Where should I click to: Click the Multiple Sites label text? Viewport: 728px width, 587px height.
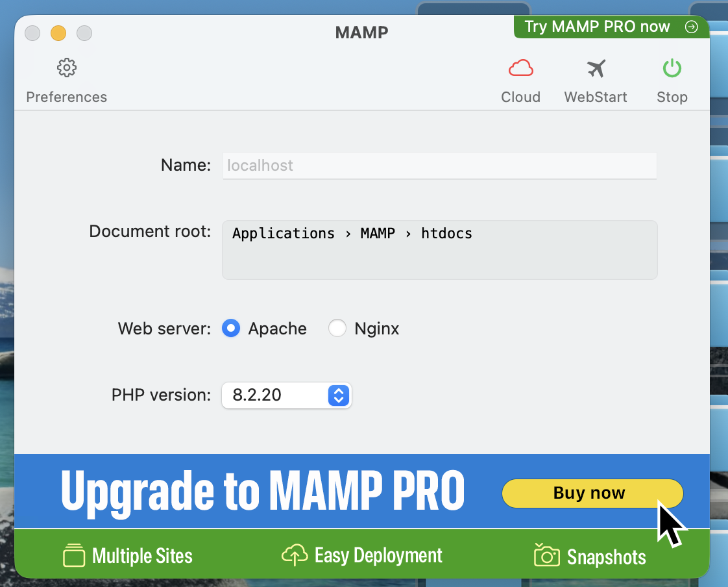pyautogui.click(x=142, y=556)
